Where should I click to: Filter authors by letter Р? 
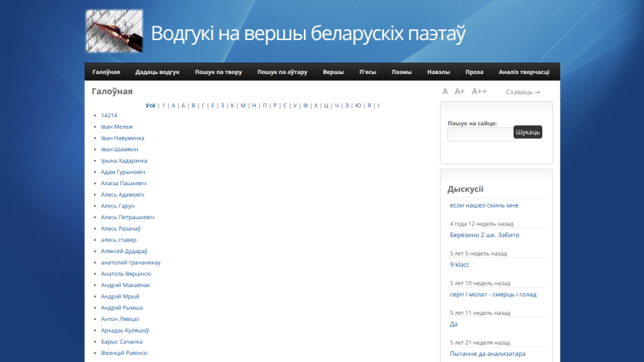[x=275, y=106]
